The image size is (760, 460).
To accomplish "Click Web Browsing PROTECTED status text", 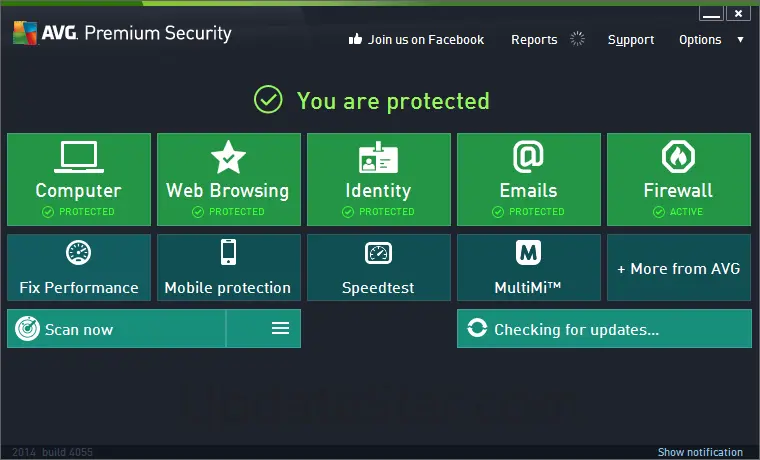I will coord(237,212).
